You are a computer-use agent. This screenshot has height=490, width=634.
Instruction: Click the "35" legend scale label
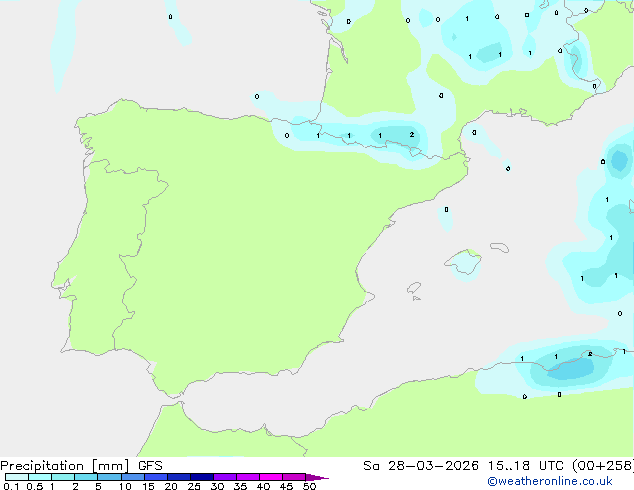pos(240,486)
